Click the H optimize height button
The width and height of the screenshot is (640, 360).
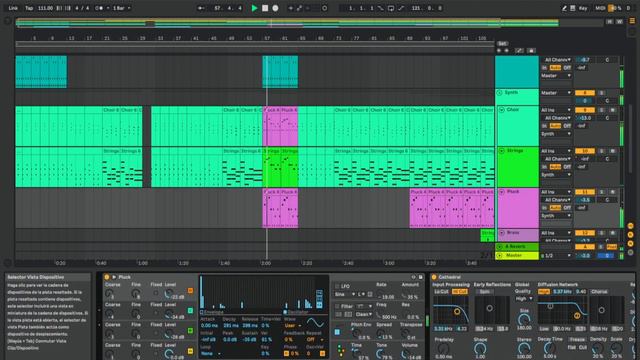point(609,21)
